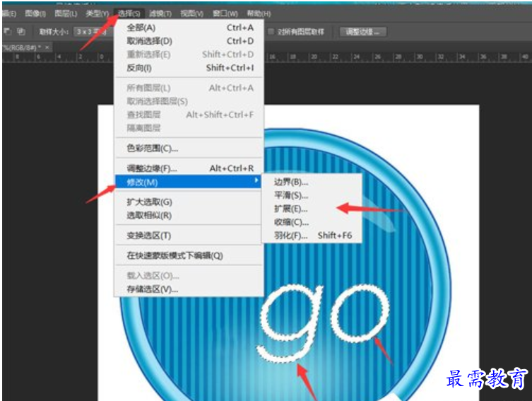Click the 所有图层(L) menu entry
This screenshot has height=401, width=532.
click(189, 88)
